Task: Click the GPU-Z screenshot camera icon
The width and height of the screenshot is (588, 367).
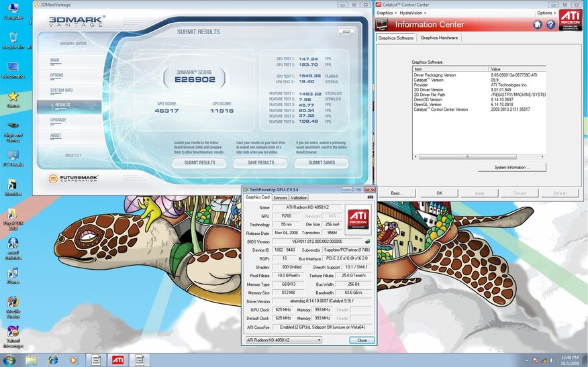Action: click(x=370, y=197)
